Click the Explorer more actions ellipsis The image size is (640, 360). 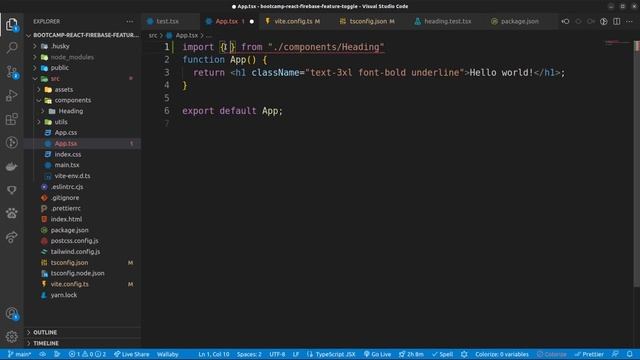tap(129, 21)
